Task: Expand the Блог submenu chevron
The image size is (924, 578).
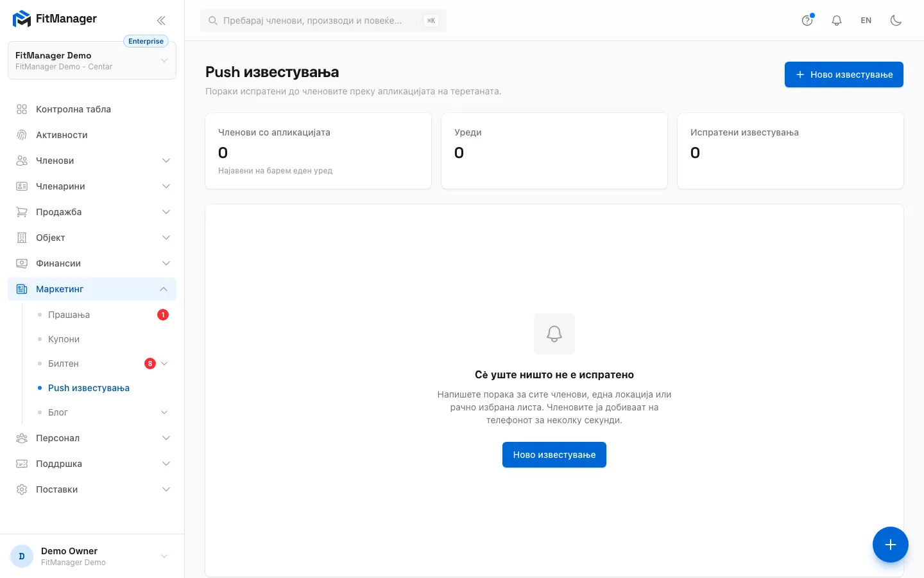Action: (164, 412)
